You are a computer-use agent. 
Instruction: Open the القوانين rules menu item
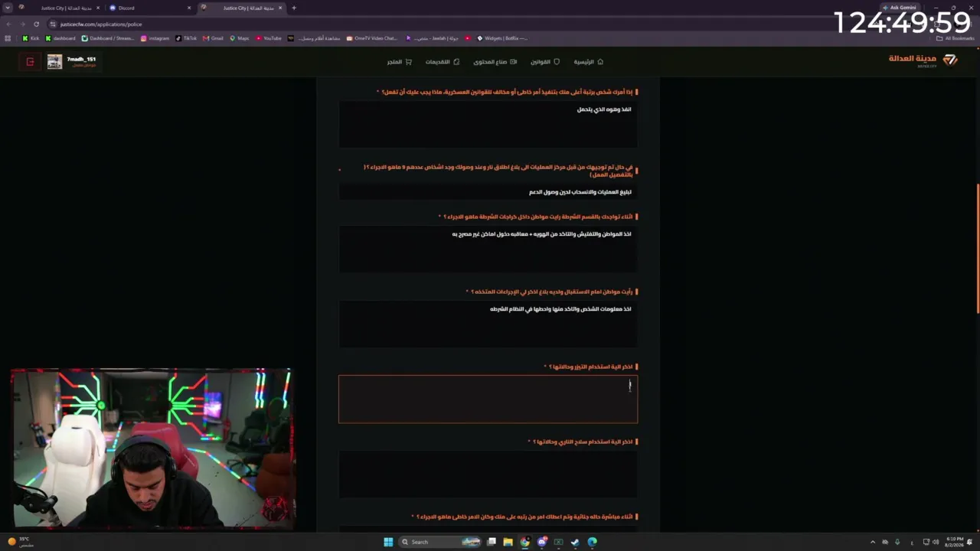[545, 62]
